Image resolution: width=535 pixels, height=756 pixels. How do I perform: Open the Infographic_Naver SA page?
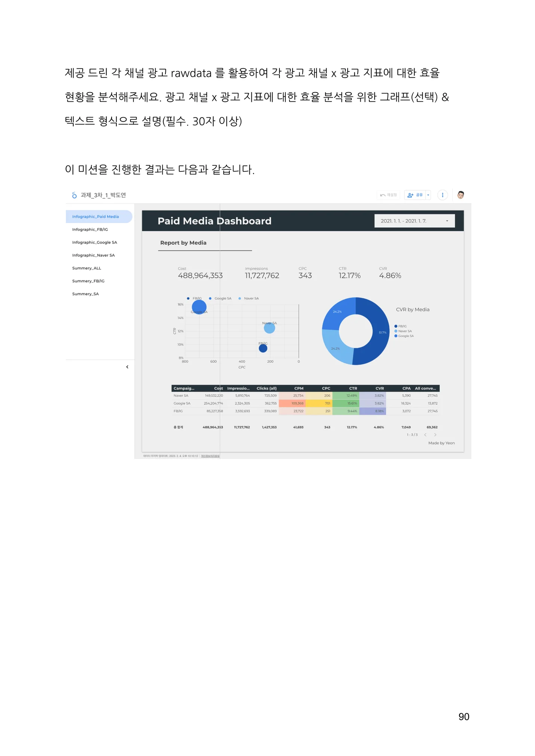coord(94,255)
